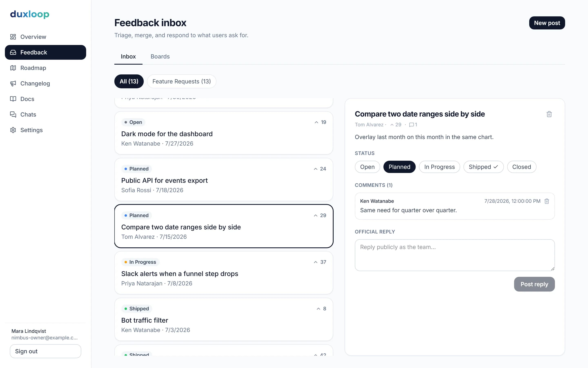Open Chats from the sidebar

pyautogui.click(x=46, y=114)
